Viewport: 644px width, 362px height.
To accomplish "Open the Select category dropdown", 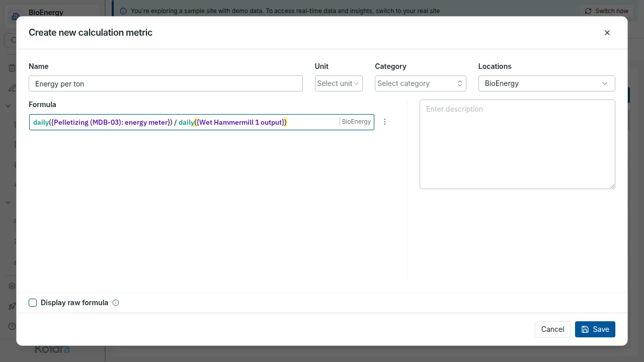I will (421, 83).
